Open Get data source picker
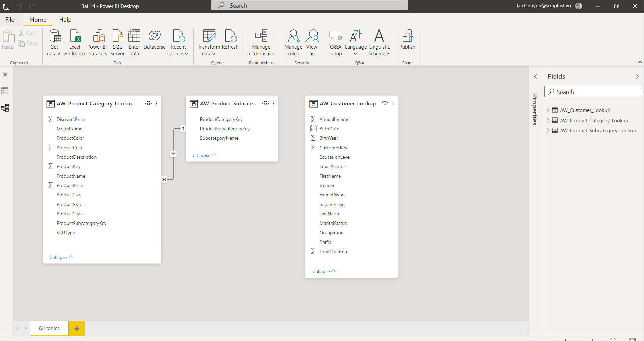 [54, 43]
